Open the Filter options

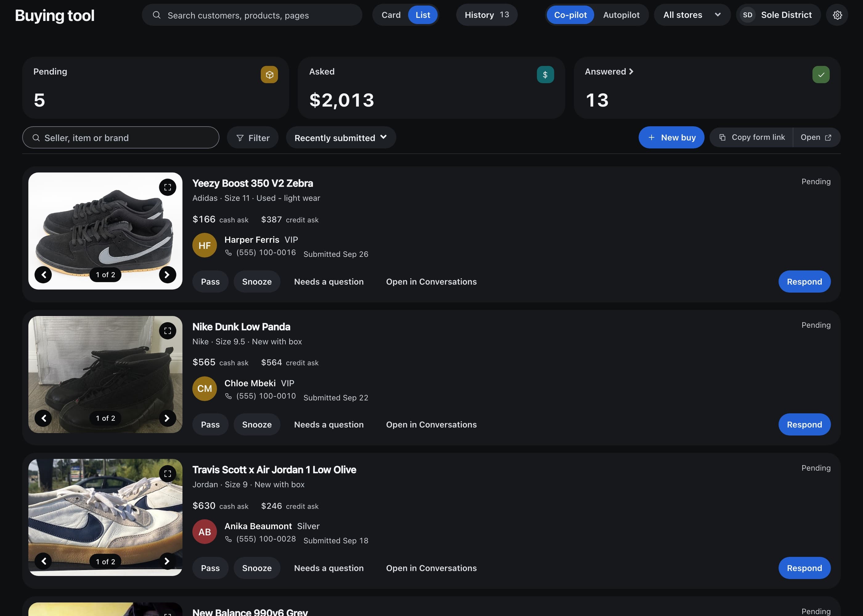(253, 137)
